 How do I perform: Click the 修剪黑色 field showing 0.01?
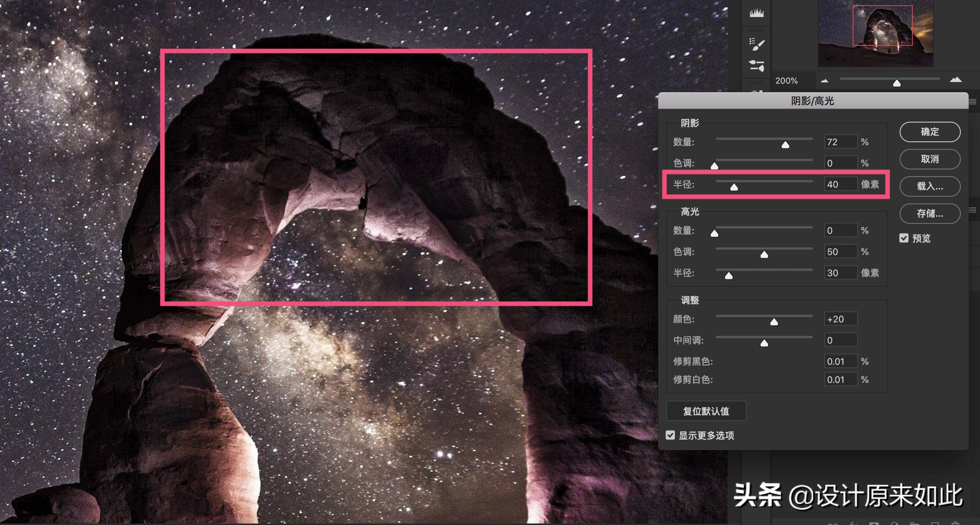pyautogui.click(x=840, y=361)
